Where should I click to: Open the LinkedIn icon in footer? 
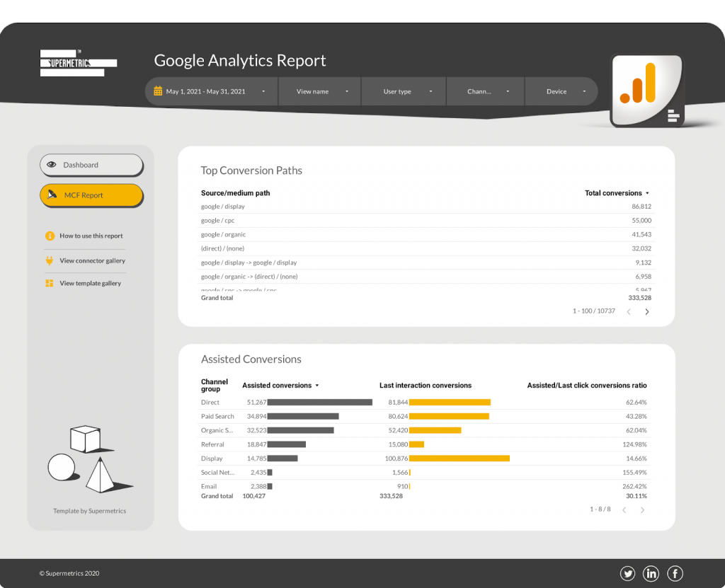(x=651, y=574)
